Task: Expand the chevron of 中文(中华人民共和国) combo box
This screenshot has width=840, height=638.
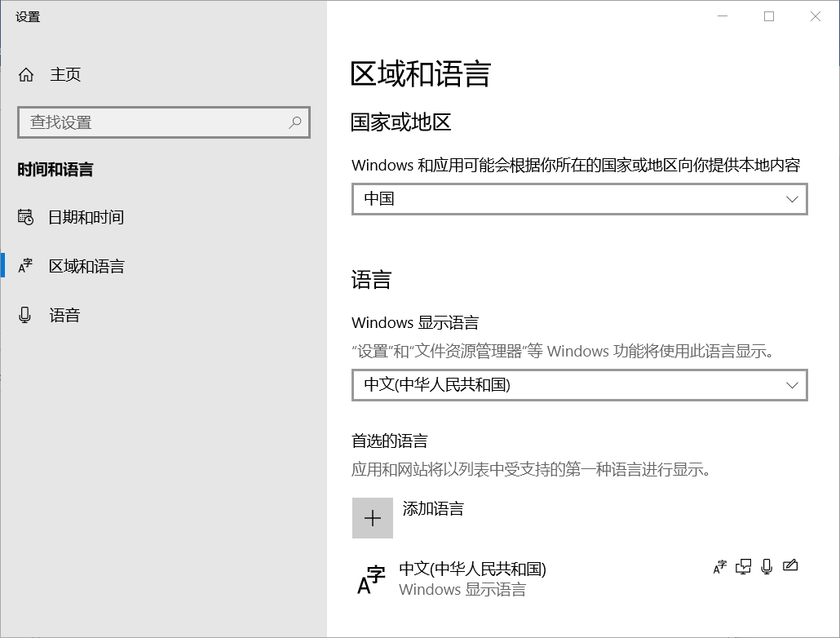Action: pyautogui.click(x=792, y=385)
